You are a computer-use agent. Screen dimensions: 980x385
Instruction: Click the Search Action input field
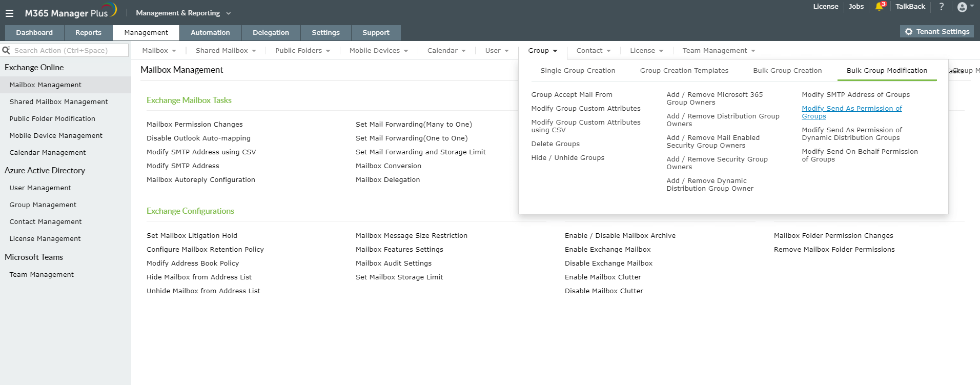pyautogui.click(x=70, y=50)
